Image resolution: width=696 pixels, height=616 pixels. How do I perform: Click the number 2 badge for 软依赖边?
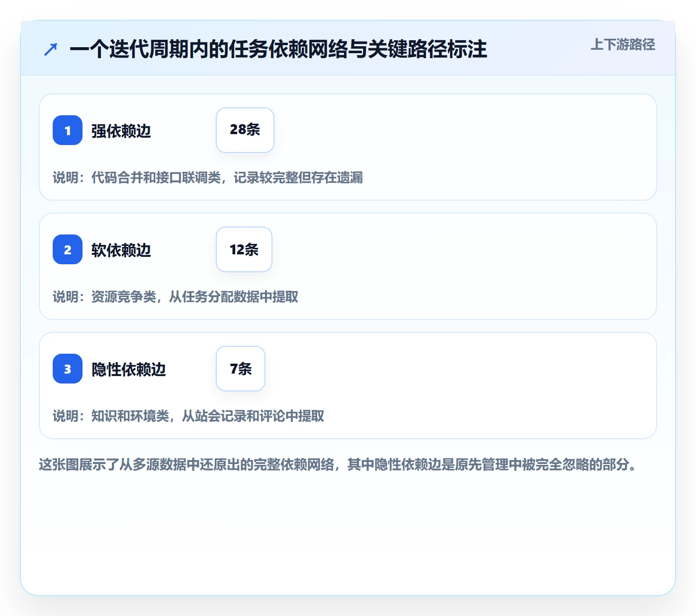68,249
